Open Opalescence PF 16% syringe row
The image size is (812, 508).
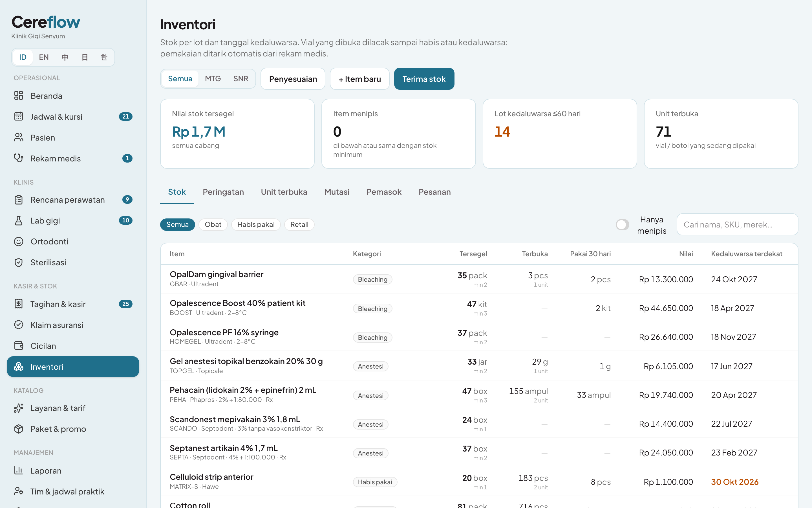point(479,337)
